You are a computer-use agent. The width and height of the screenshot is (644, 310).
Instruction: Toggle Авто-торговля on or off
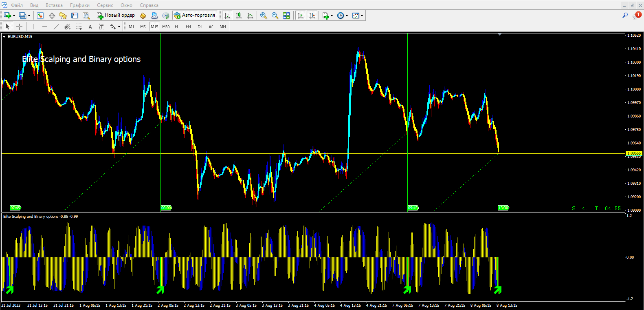[x=195, y=15]
